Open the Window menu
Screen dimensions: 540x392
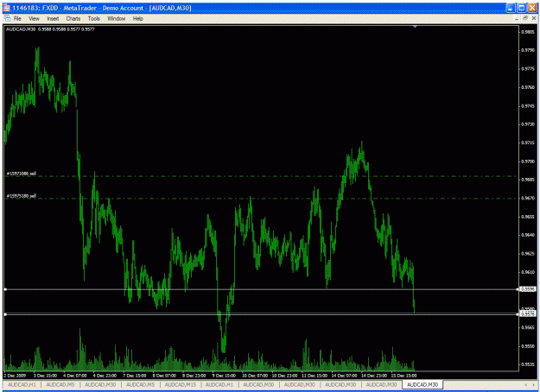click(116, 19)
